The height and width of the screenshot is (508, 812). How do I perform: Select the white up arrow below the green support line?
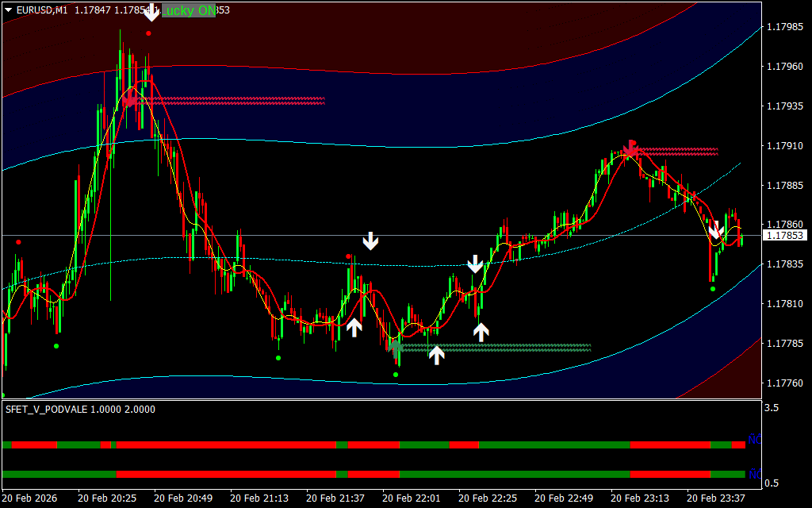click(436, 355)
